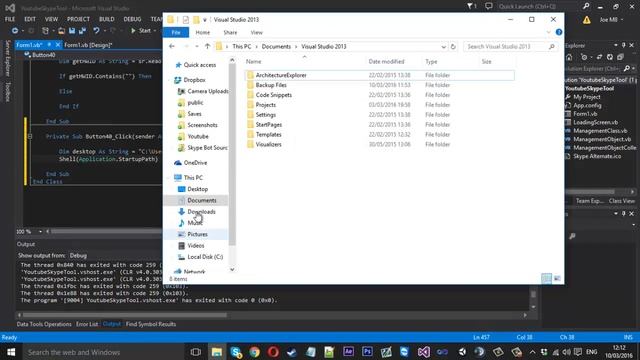
Task: Switch to Find Symbol Results tab
Action: pos(151,324)
